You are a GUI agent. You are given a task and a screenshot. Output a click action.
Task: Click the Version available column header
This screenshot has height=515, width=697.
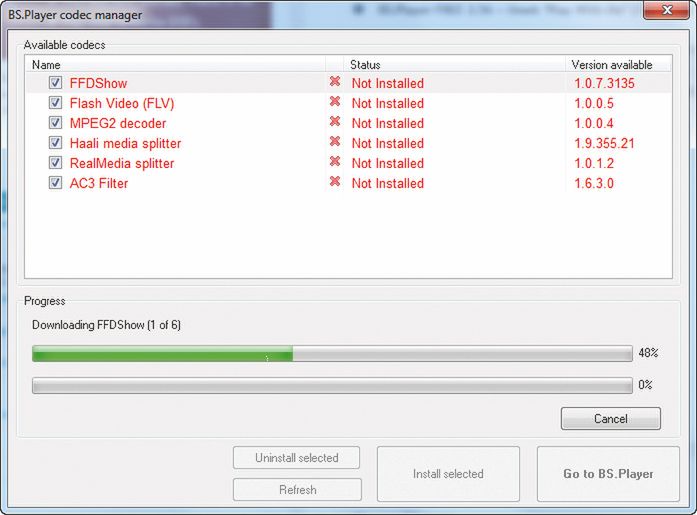(618, 65)
